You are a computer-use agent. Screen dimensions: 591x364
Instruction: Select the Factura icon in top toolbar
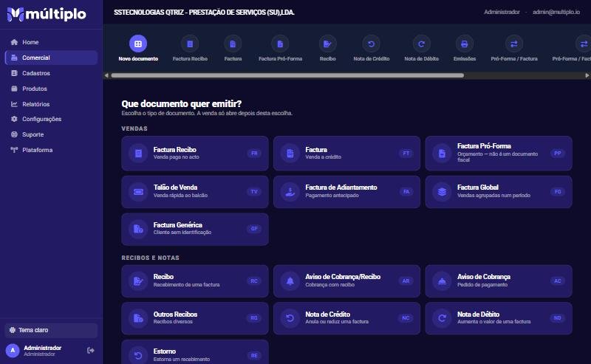coord(233,44)
